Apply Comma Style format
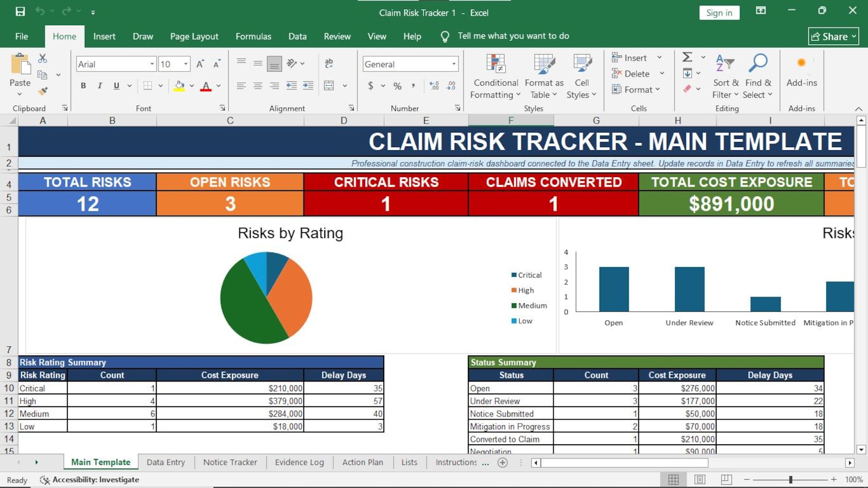This screenshot has height=488, width=868. (414, 86)
